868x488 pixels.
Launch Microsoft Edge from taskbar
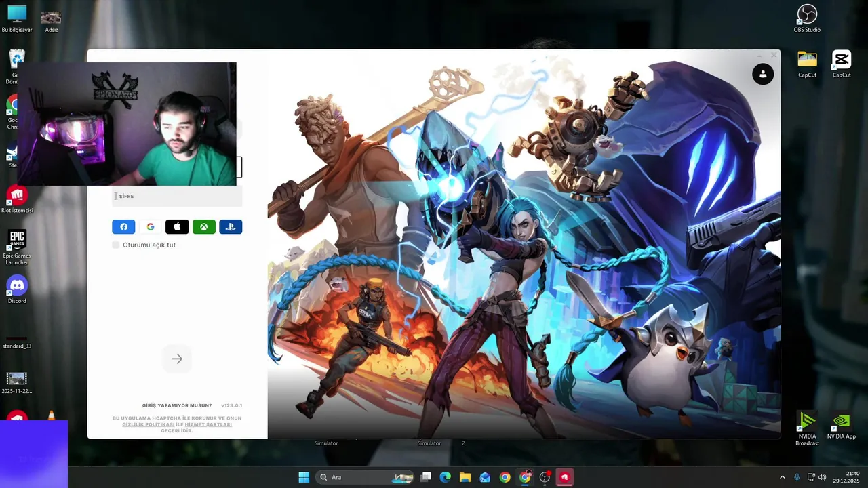point(445,477)
